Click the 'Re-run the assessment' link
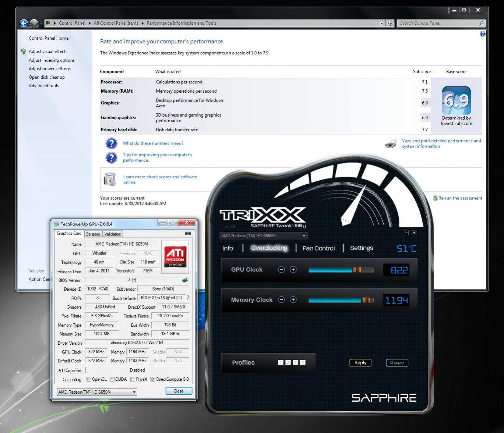 coord(460,198)
